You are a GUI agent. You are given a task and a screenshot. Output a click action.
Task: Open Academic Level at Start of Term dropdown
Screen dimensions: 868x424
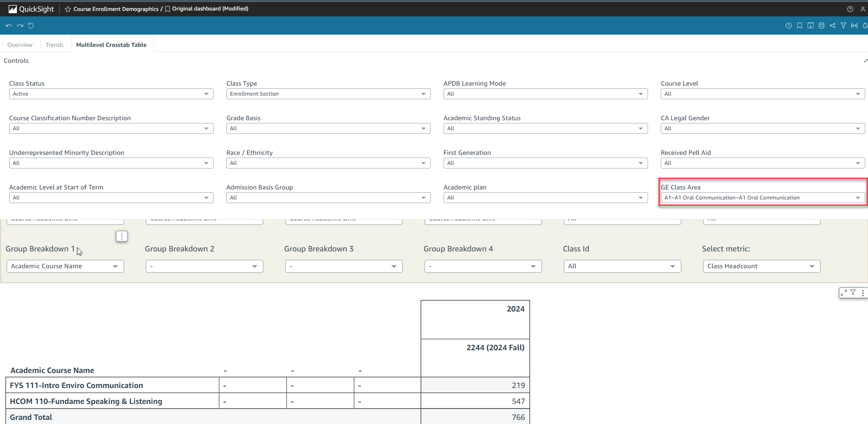coord(111,198)
